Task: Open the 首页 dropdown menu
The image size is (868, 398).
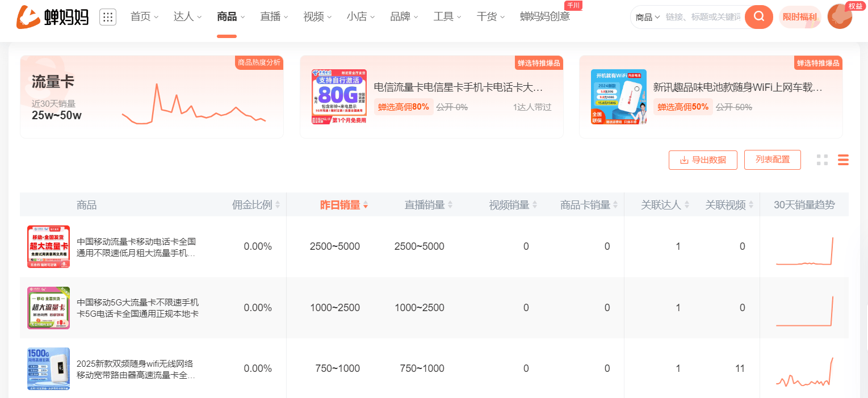Action: pos(144,17)
